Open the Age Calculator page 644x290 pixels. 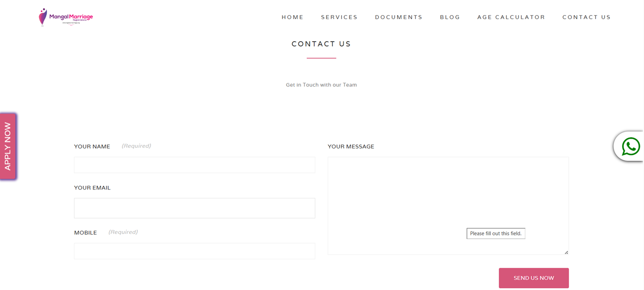511,17
